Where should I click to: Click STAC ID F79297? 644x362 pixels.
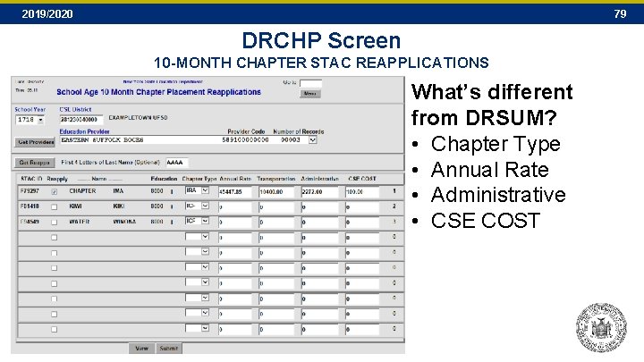coord(30,191)
